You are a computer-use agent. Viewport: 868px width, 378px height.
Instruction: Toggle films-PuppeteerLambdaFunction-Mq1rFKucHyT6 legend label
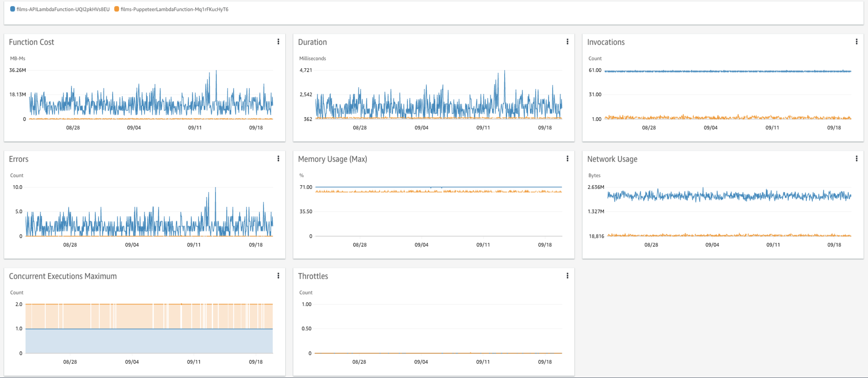[x=174, y=9]
